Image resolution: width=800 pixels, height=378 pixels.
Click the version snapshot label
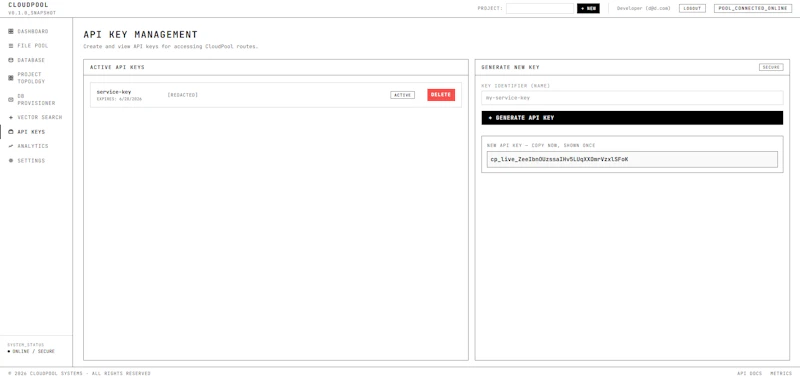pyautogui.click(x=32, y=13)
